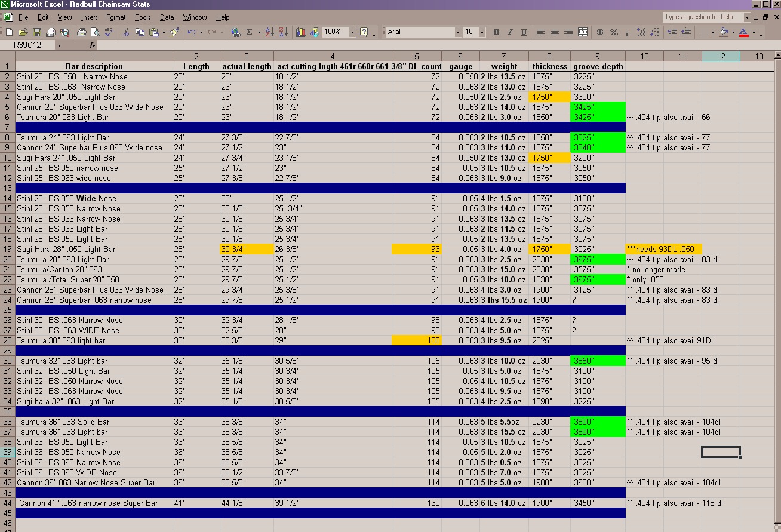Click the Borders button
Viewport: 781px width, 532px height.
(705, 32)
